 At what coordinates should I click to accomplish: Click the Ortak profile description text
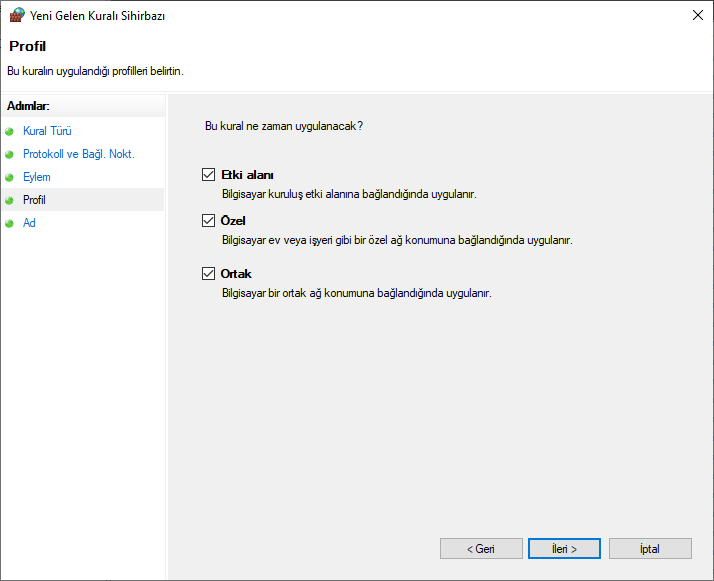[x=356, y=293]
